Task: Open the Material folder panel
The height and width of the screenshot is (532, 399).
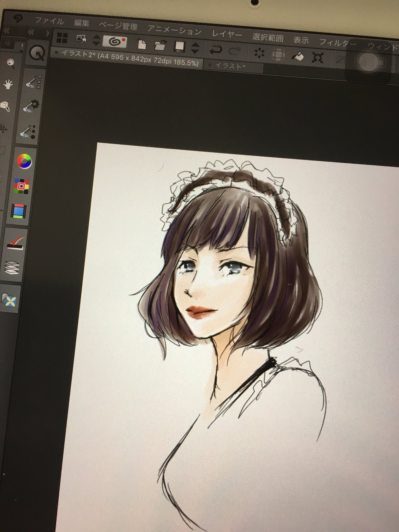Action: (10, 300)
